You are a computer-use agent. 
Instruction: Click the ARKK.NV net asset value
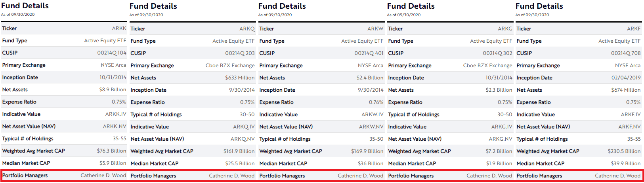(115, 126)
